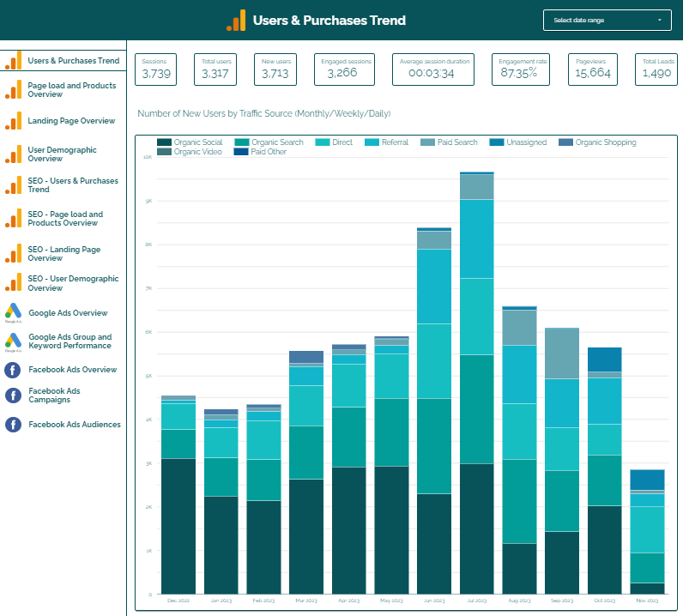Toggle Paid Search legend series

449,142
